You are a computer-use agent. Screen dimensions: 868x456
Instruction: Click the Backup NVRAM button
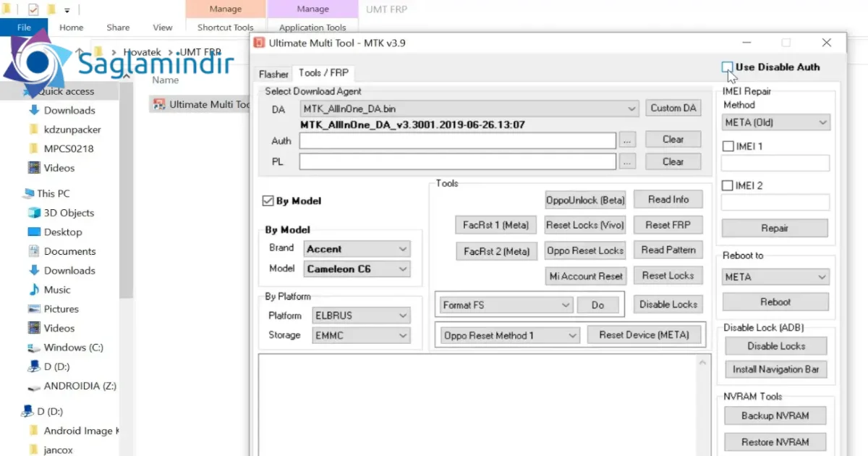pyautogui.click(x=775, y=416)
